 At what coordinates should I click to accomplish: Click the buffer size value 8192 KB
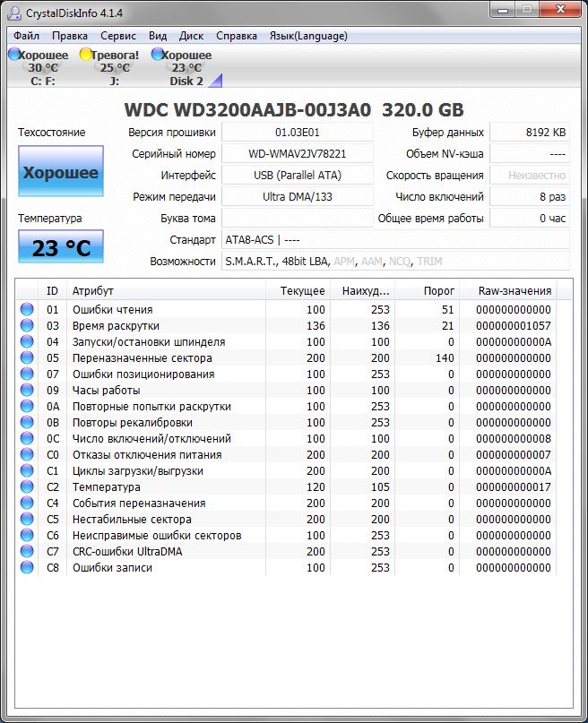point(530,133)
